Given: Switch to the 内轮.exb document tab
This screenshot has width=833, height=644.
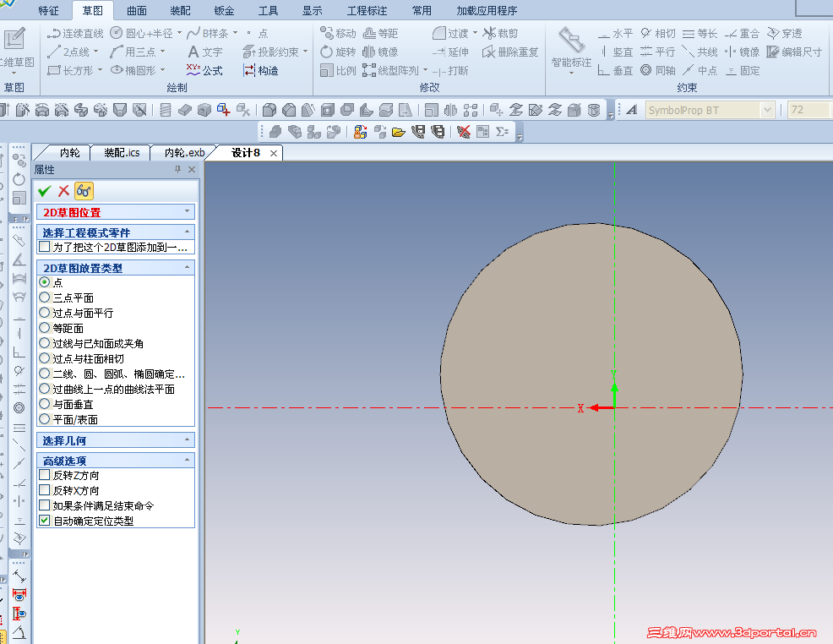Looking at the screenshot, I should [184, 153].
